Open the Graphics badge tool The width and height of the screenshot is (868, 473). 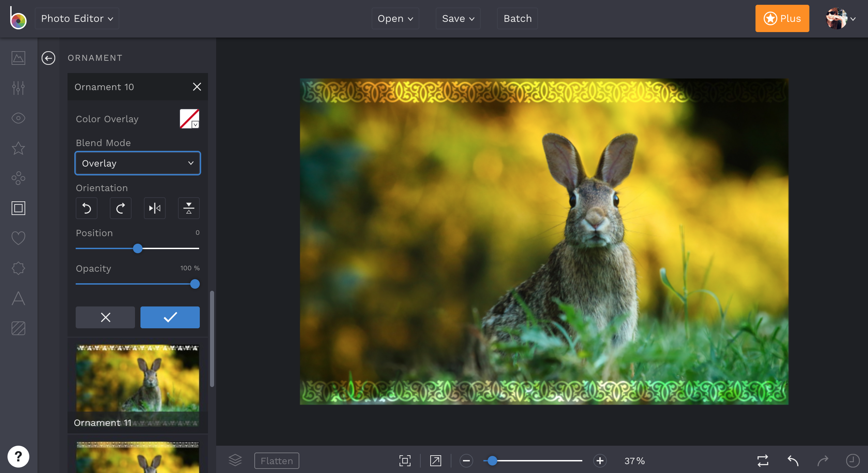pos(18,268)
